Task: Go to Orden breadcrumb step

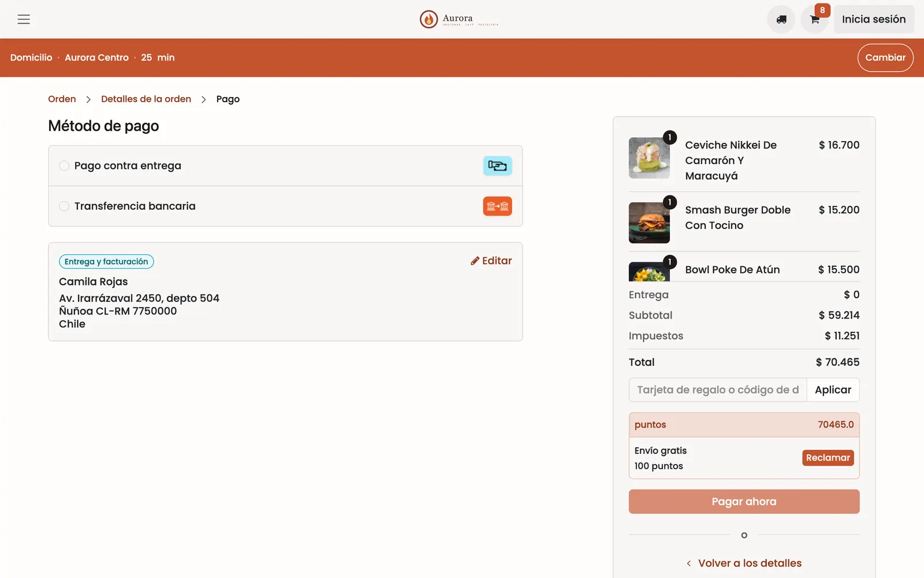Action: [x=62, y=99]
